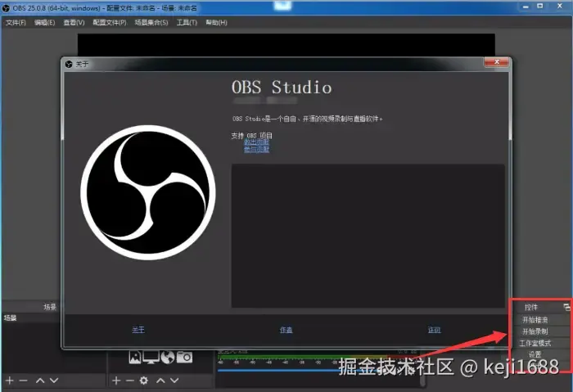The height and width of the screenshot is (392, 573).
Task: Click the camera source icon
Action: pyautogui.click(x=184, y=357)
